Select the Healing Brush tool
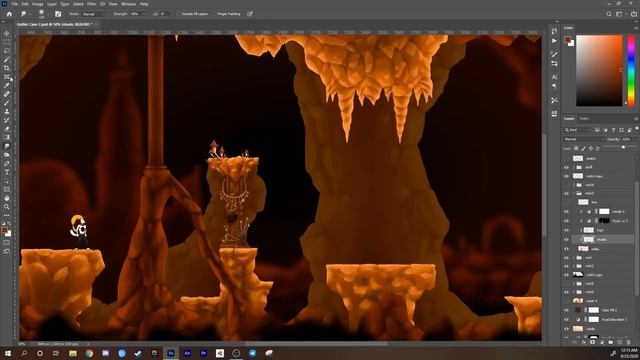Image resolution: width=640 pixels, height=360 pixels. 7,94
